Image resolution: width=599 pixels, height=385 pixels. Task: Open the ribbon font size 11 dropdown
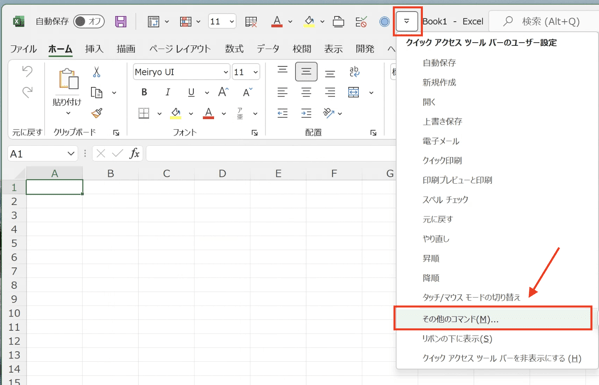click(255, 72)
